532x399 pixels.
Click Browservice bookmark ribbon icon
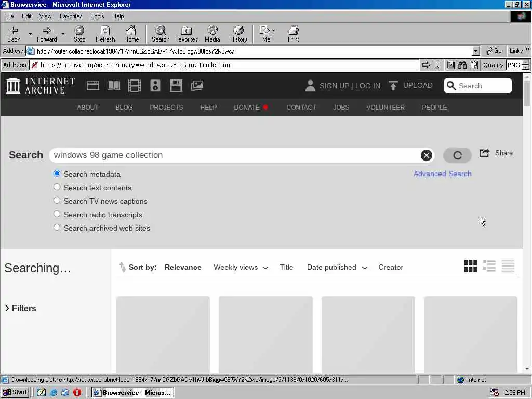(437, 65)
